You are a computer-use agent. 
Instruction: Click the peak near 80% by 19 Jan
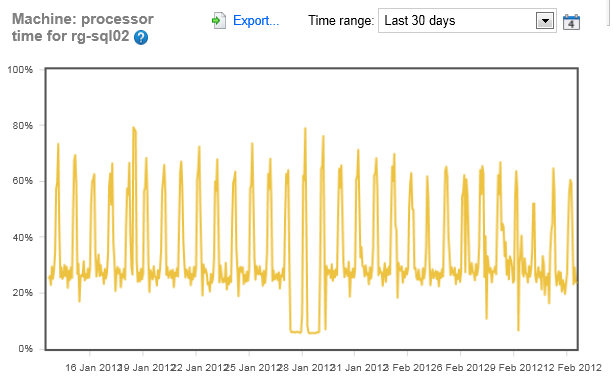coord(134,129)
